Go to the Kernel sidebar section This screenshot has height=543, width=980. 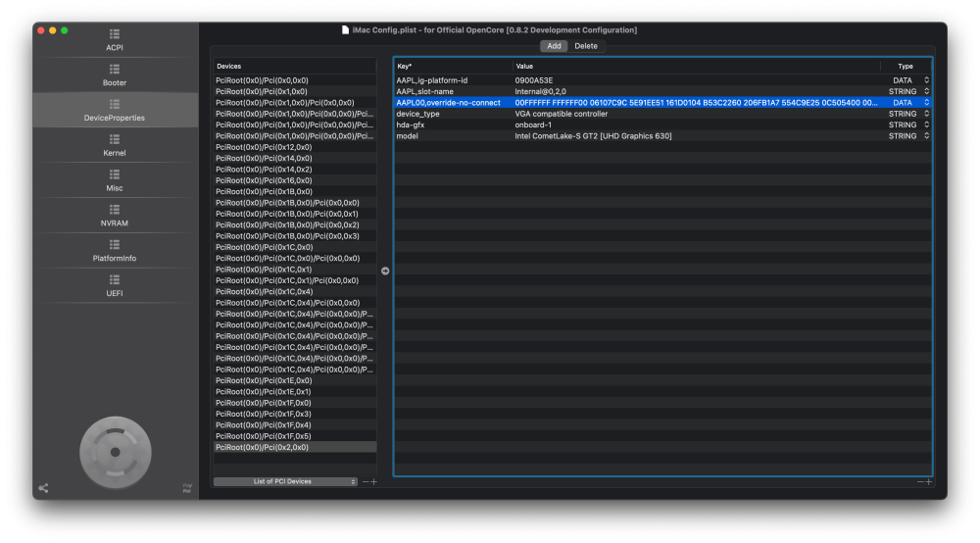[x=115, y=145]
